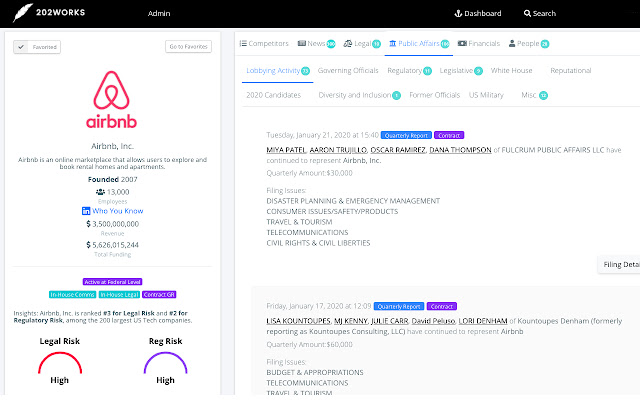
Task: Click the News count badge
Action: [x=331, y=44]
